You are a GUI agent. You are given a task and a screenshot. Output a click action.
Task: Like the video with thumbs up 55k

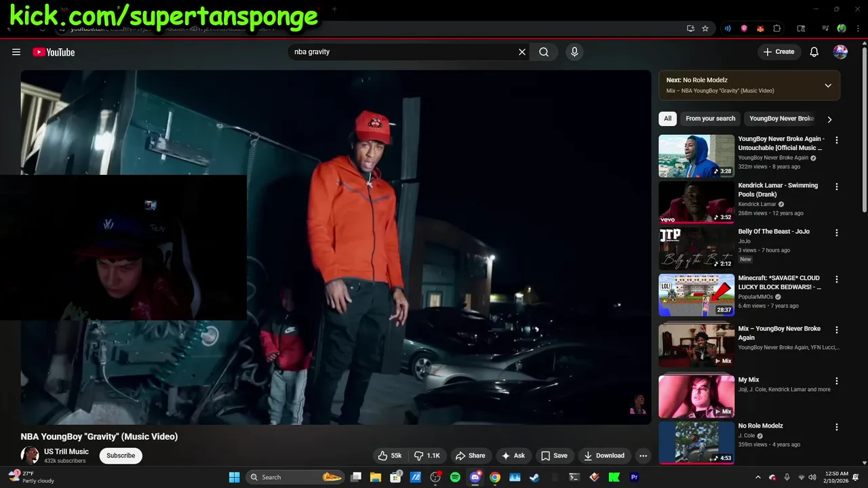point(390,455)
